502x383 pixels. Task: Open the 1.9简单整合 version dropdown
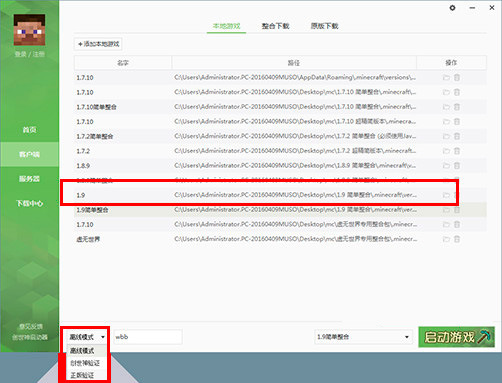pos(363,337)
